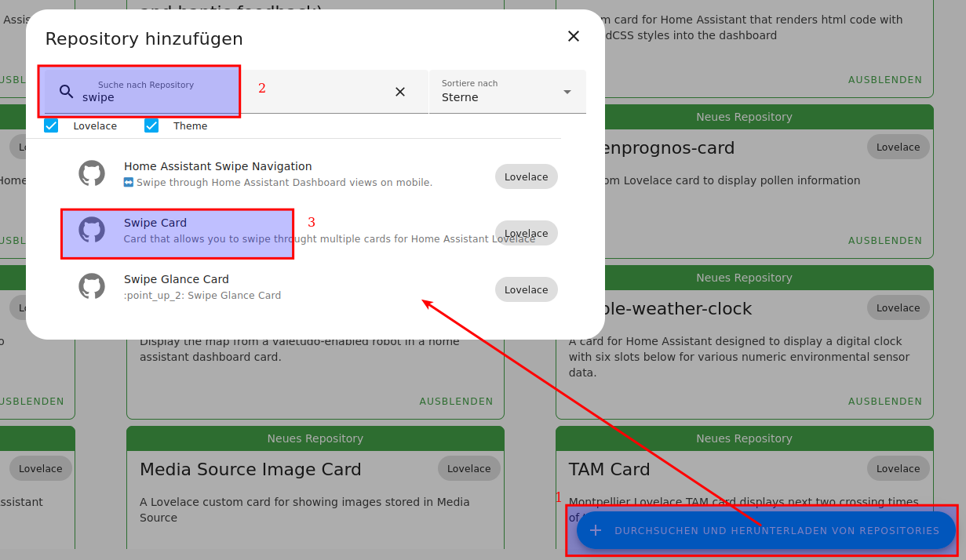Click Ausblenden under the pollenprognos-card

[885, 240]
